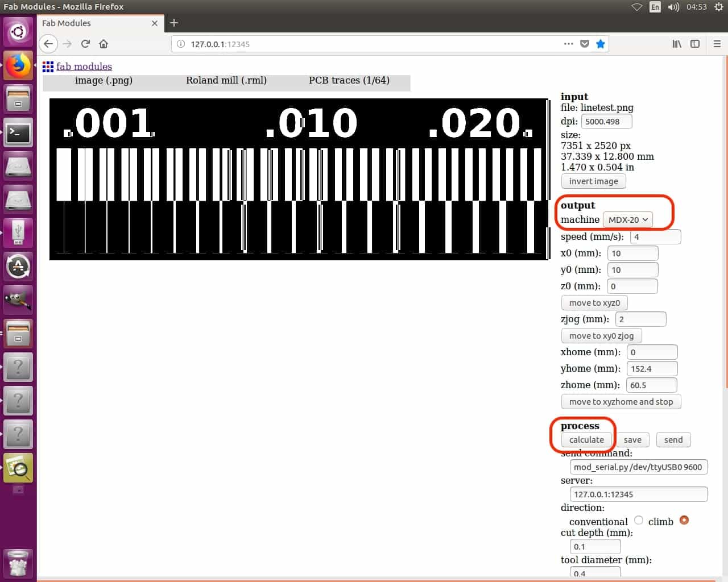This screenshot has height=582, width=728.
Task: Go to the Firefox home page
Action: pyautogui.click(x=104, y=44)
